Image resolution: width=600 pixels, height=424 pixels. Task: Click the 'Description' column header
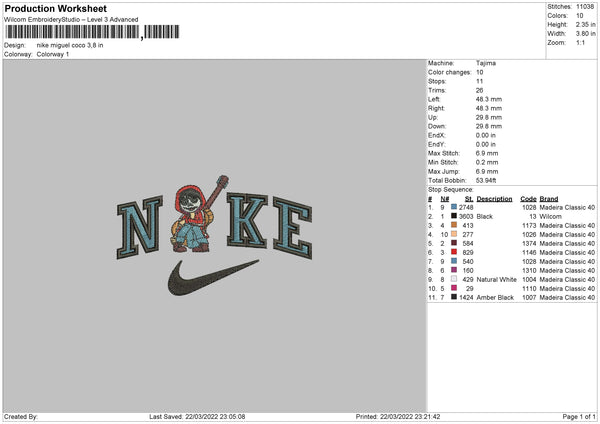pyautogui.click(x=494, y=199)
